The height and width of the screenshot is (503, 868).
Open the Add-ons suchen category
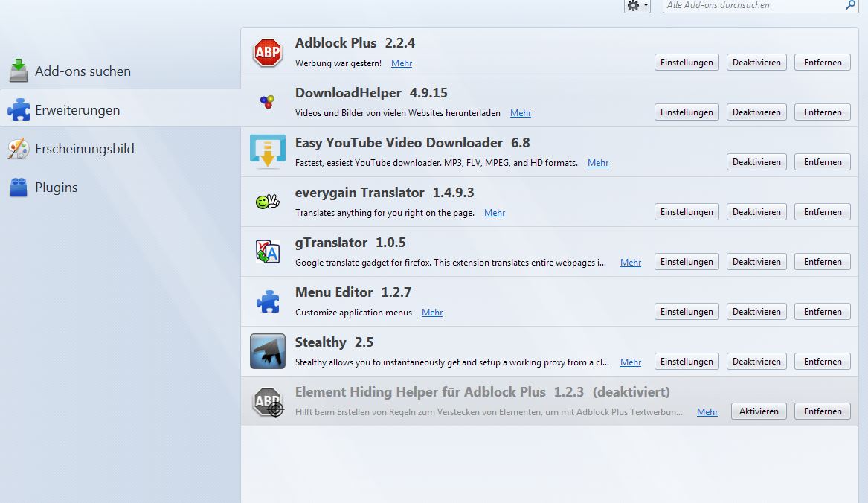[x=120, y=71]
